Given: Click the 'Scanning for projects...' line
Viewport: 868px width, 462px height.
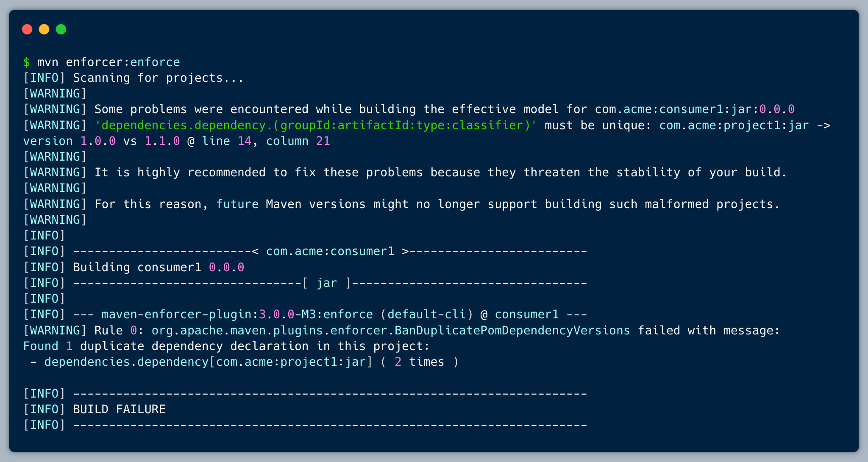Looking at the screenshot, I should pos(158,78).
